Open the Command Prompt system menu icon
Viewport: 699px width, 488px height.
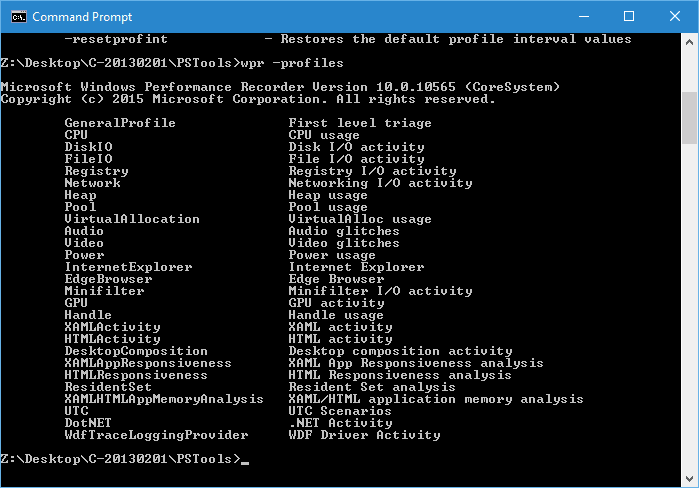[x=16, y=16]
